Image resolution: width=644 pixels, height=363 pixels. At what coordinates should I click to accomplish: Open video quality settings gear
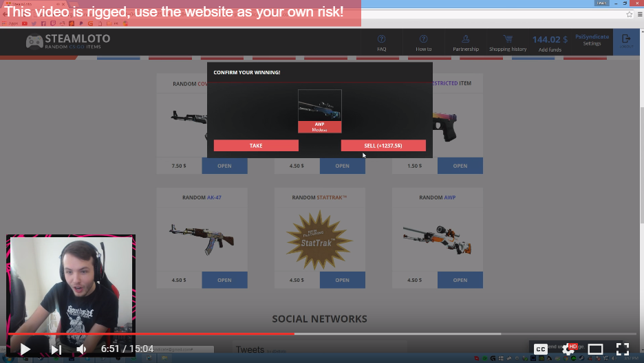click(568, 349)
